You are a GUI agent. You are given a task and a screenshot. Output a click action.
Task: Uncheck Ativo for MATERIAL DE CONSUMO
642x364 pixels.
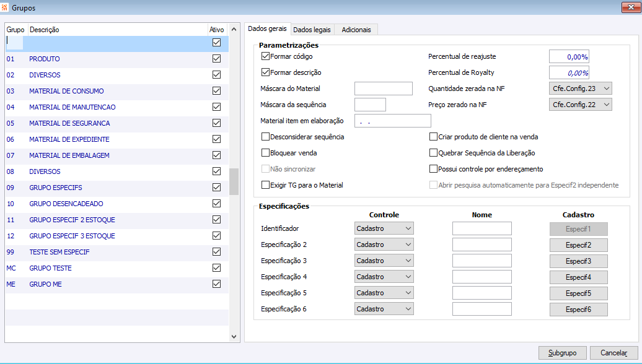coord(217,91)
